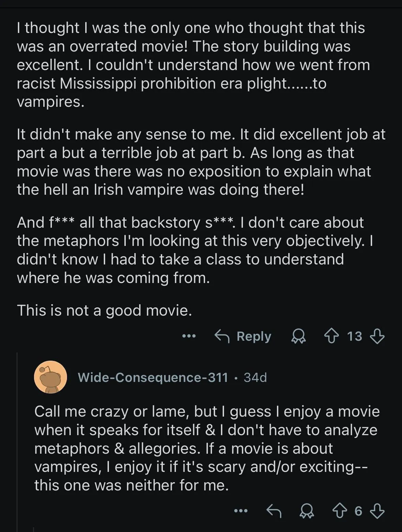Open the three-dot menu on Wide-Consequence-311's reply
The height and width of the screenshot is (532, 402).
tap(241, 511)
